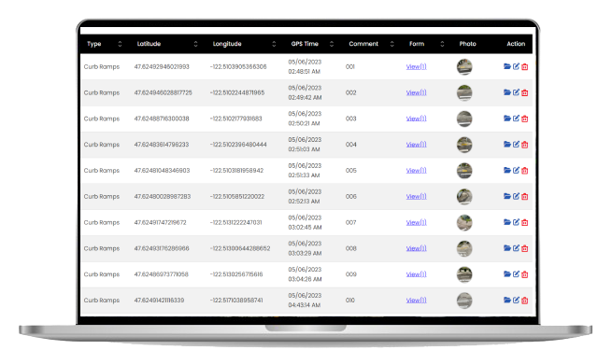
Task: Open folder icon for comment 003 row
Action: [506, 119]
